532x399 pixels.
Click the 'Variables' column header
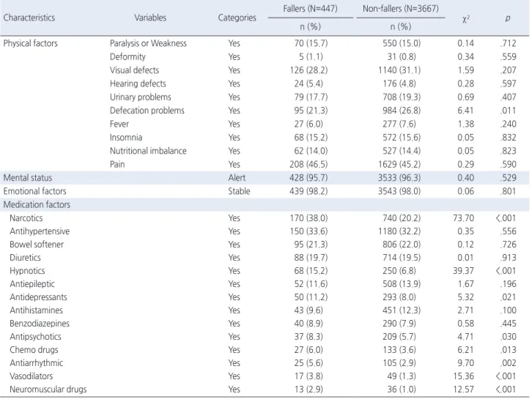click(x=150, y=18)
